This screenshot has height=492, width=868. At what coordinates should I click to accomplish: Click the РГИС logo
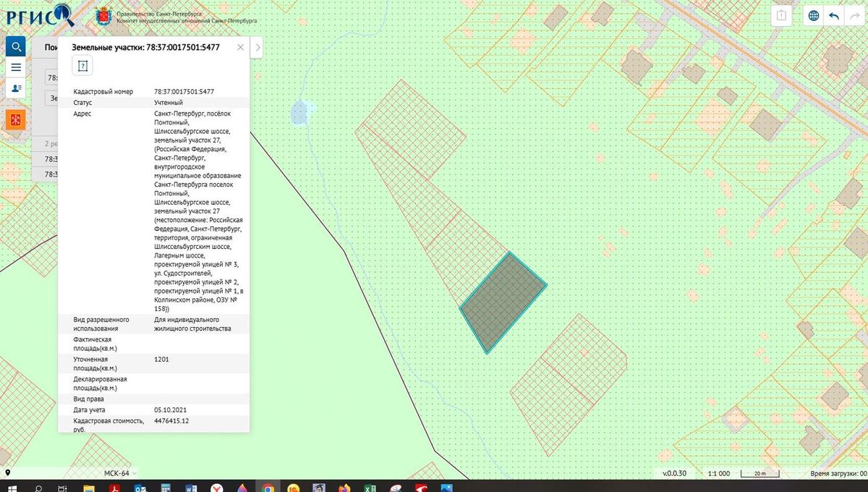click(x=42, y=16)
